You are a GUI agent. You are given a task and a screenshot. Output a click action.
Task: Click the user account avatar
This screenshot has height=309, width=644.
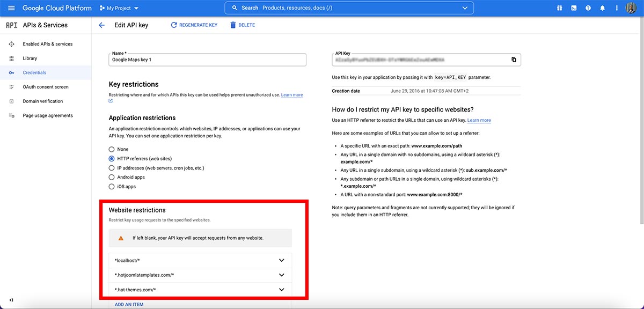(x=631, y=8)
